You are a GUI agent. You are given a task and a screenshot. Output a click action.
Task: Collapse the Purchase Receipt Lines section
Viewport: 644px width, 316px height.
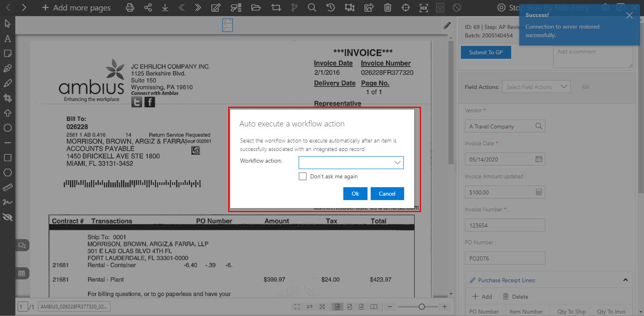coord(625,280)
